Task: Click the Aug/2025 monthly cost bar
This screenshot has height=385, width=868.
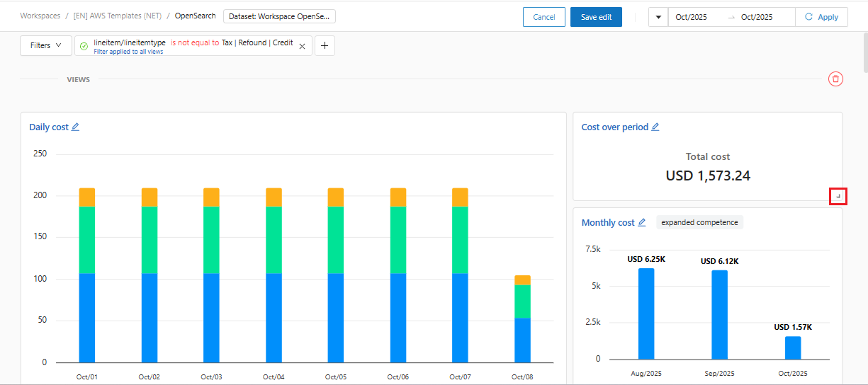Action: 646,314
